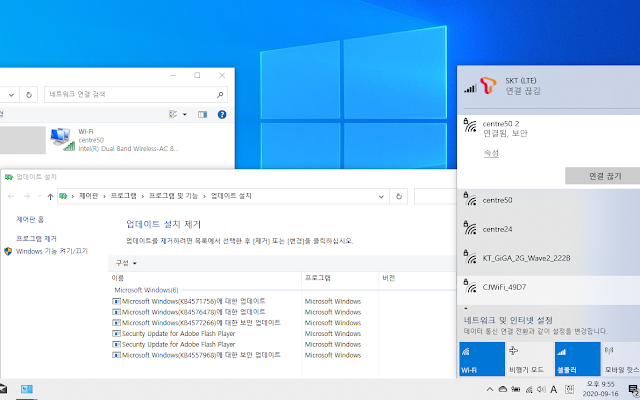Screen dimensions: 640x400
Task: Go up one level in 업데이트 설치
Action: tap(50, 196)
